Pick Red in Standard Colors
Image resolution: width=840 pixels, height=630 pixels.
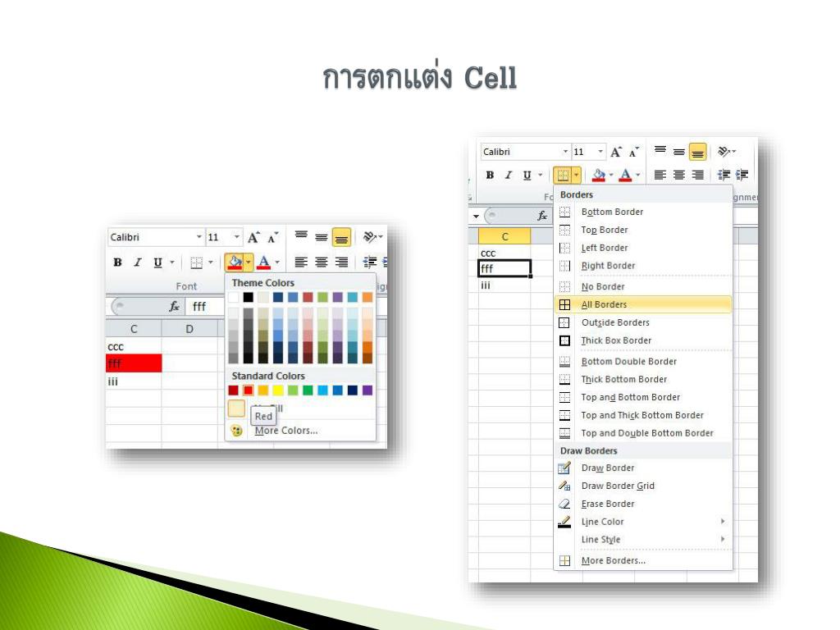tap(248, 390)
